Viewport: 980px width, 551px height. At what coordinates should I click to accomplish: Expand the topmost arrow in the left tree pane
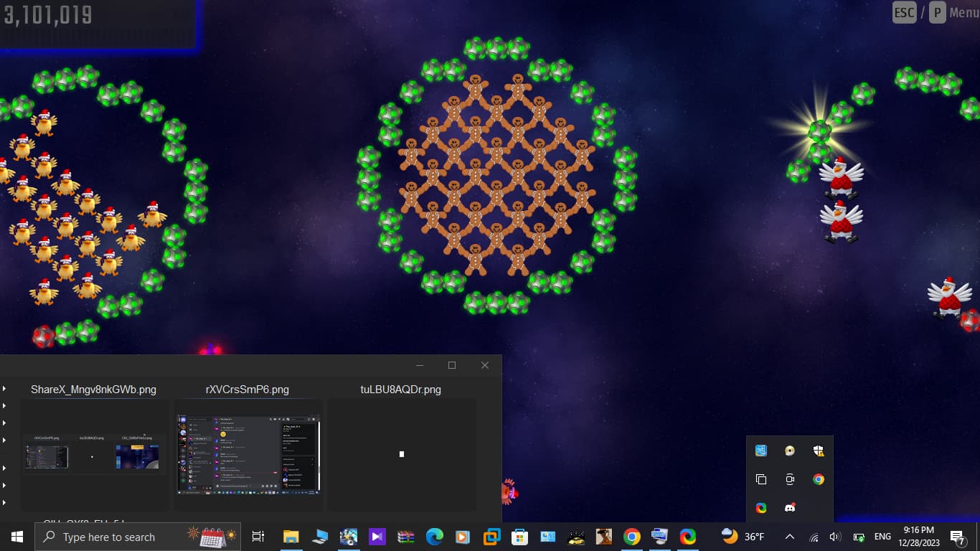(x=4, y=388)
